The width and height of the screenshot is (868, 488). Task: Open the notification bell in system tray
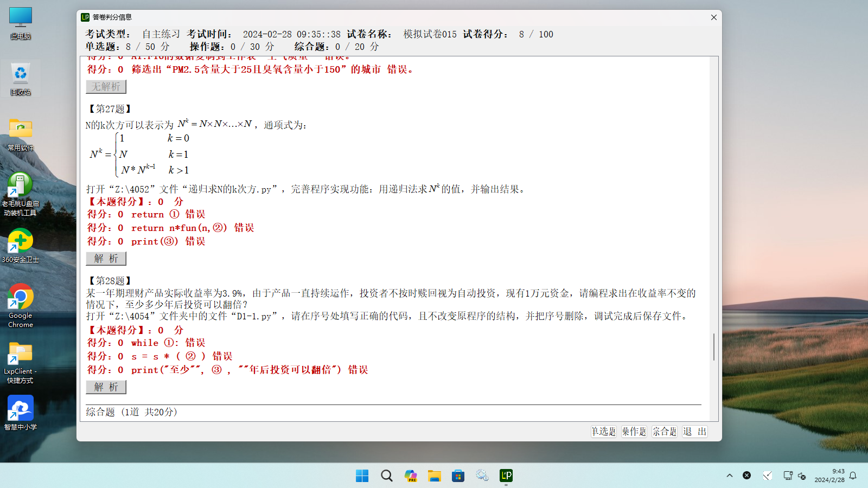pyautogui.click(x=853, y=476)
